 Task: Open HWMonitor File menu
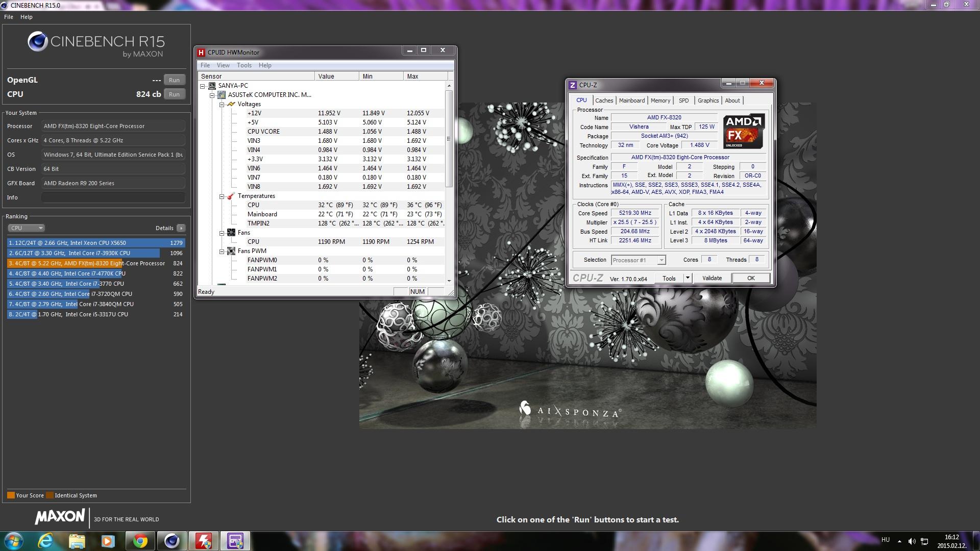(x=205, y=65)
